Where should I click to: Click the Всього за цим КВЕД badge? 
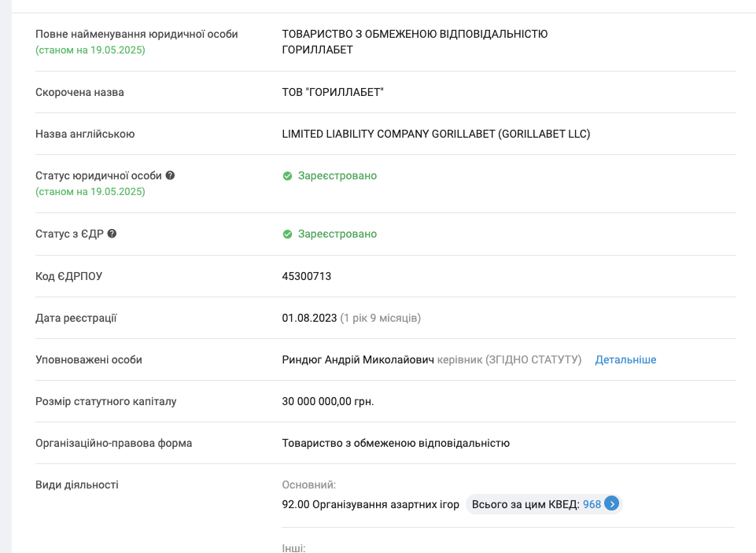(x=544, y=504)
